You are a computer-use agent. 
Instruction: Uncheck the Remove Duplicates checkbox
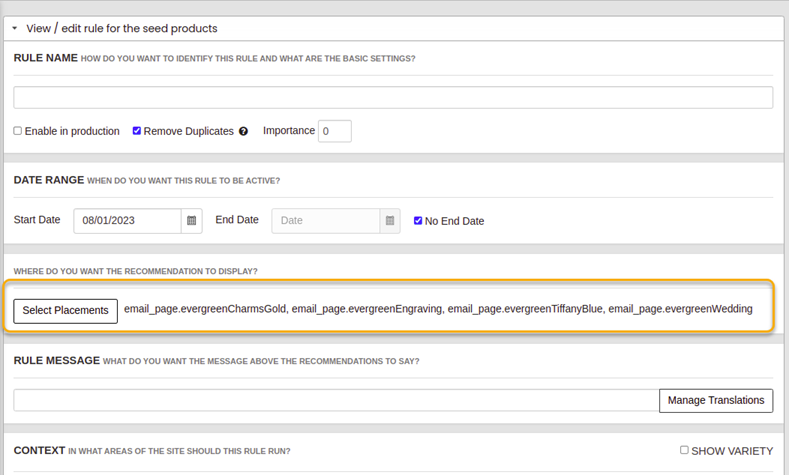click(137, 131)
